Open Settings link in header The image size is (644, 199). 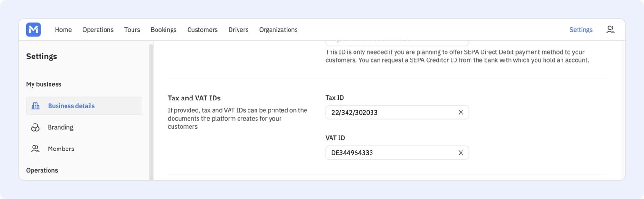coord(581,30)
